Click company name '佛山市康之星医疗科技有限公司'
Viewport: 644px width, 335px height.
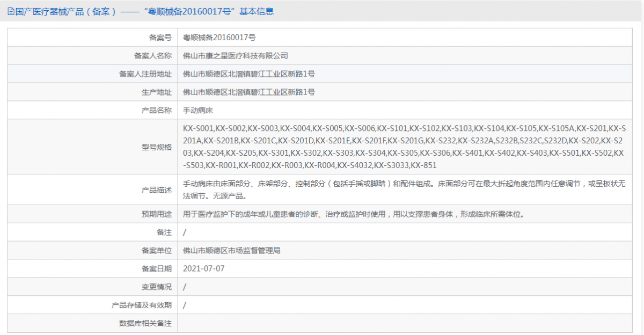tap(236, 55)
